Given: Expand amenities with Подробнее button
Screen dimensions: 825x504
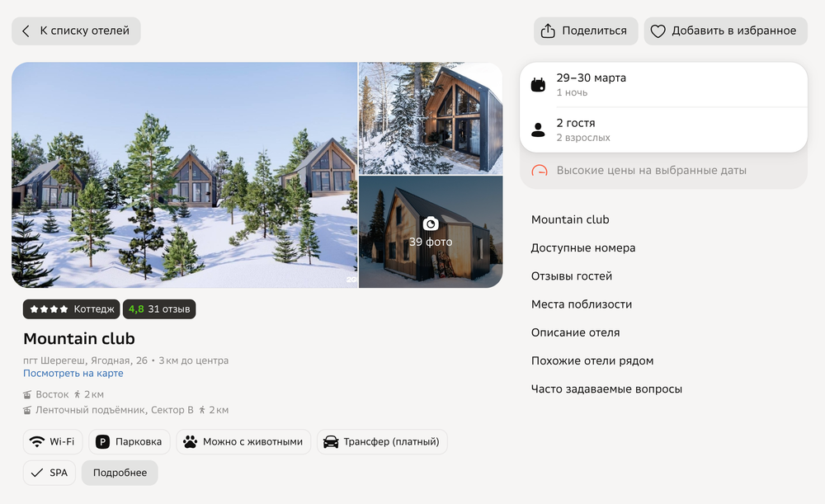Looking at the screenshot, I should point(120,473).
